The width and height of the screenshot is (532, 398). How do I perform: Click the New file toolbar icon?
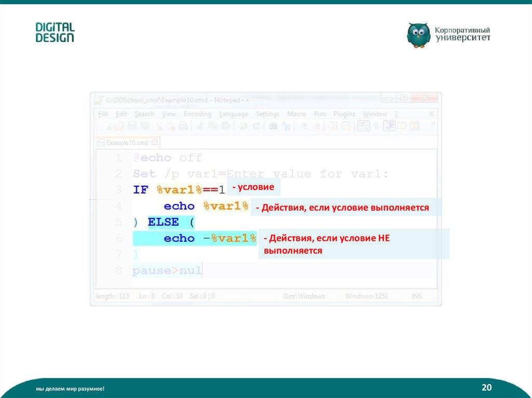click(x=107, y=127)
